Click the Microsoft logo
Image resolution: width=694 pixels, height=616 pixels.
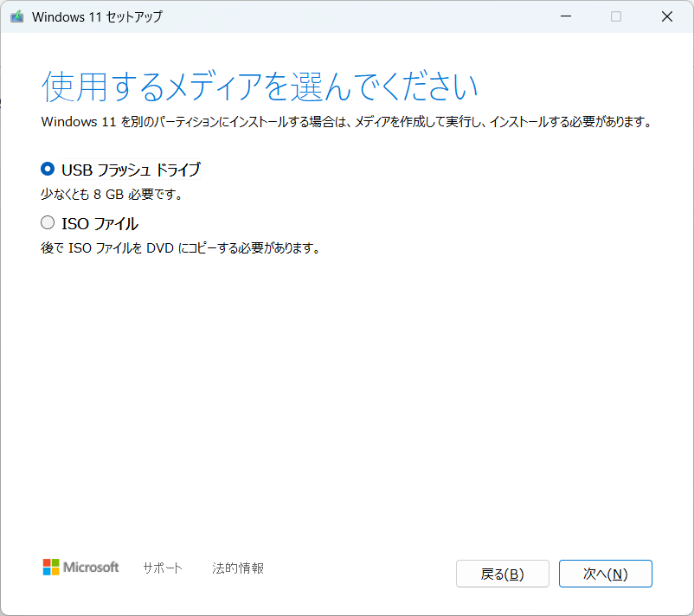[80, 567]
